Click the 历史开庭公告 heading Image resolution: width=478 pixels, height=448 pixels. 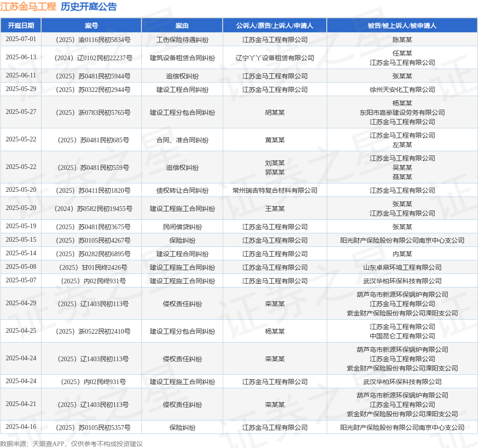click(89, 7)
